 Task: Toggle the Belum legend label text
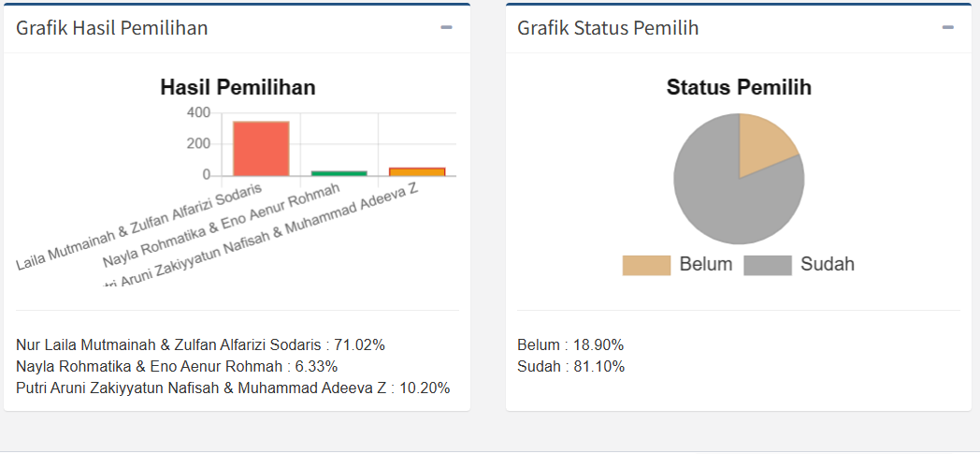706,264
